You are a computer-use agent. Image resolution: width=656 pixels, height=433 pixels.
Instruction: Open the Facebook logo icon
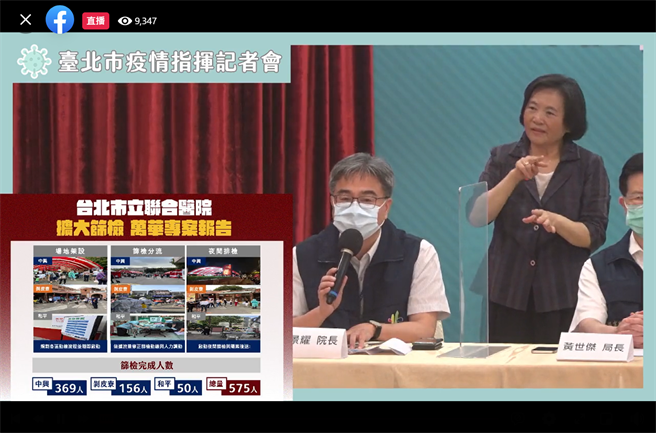click(x=59, y=19)
